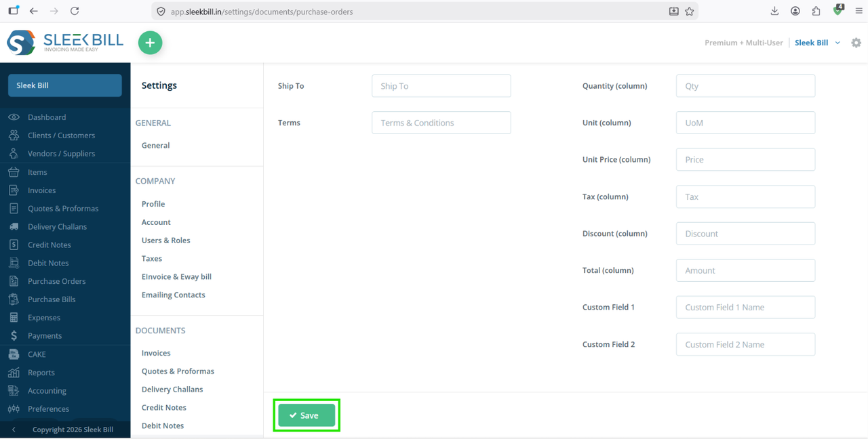868x439 pixels.
Task: Click the Purchase Bills sidebar icon
Action: point(14,299)
